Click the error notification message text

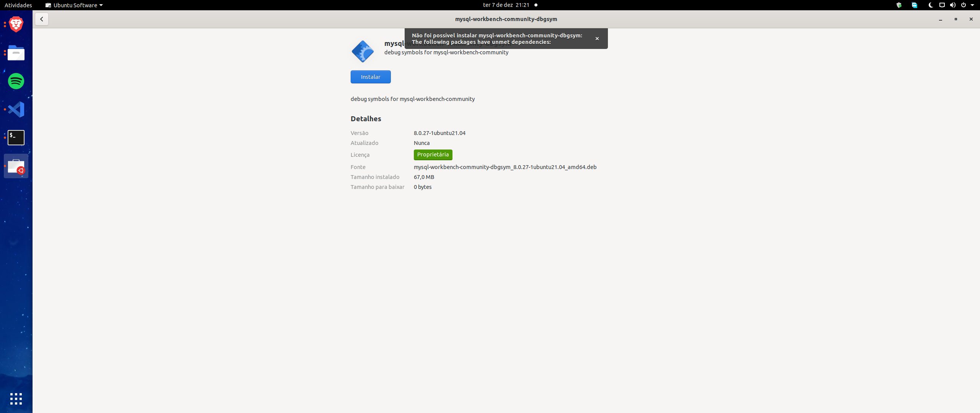tap(497, 39)
